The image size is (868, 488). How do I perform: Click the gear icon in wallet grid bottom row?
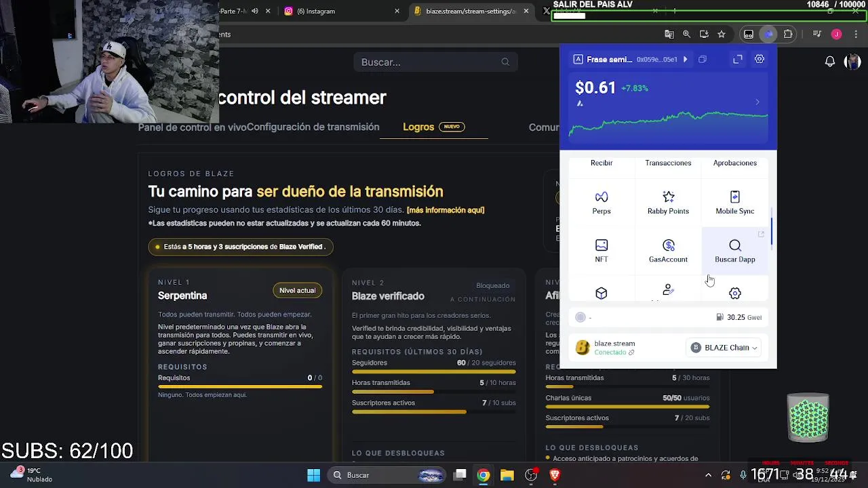point(735,293)
